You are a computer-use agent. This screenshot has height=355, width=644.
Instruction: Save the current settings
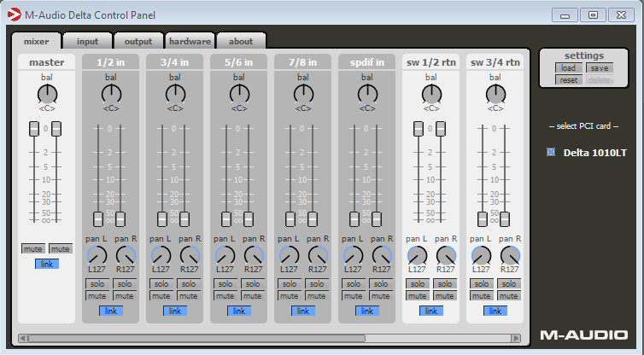(x=600, y=67)
